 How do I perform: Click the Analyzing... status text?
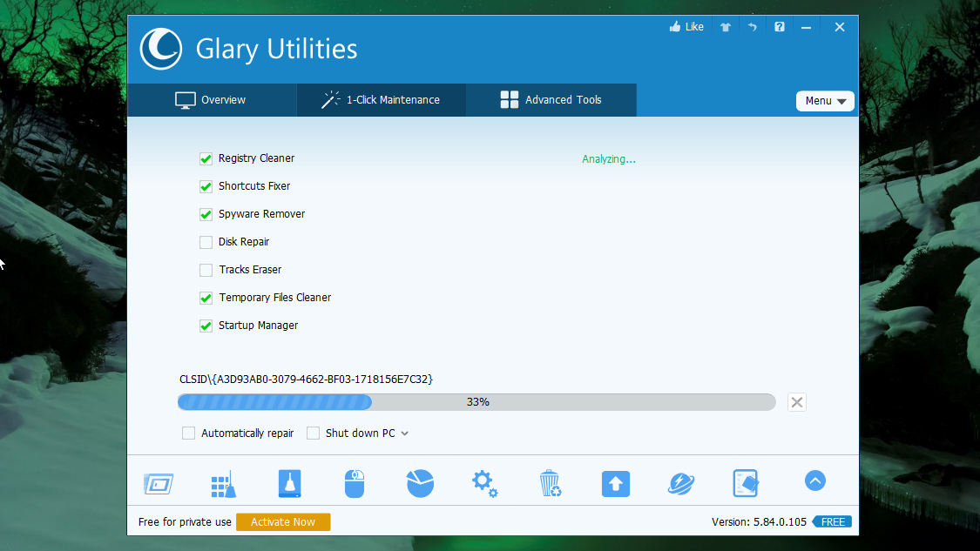(x=609, y=159)
